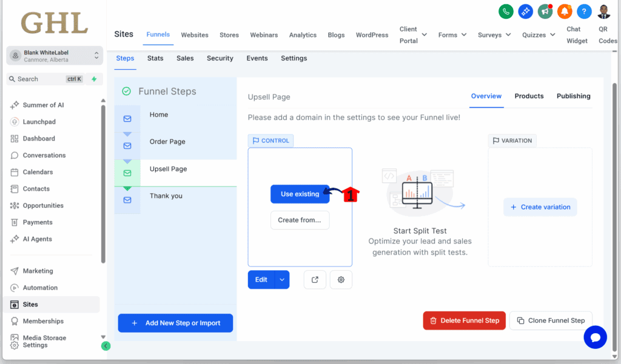
Task: Click the green phone dialer icon
Action: click(506, 12)
